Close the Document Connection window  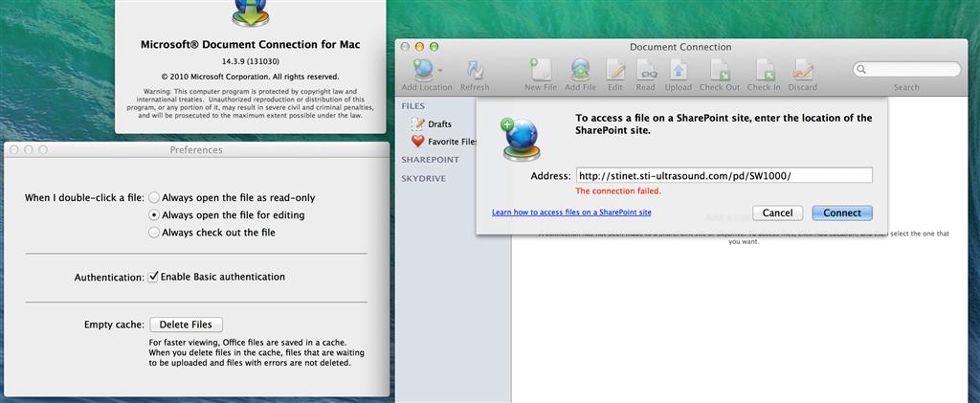tap(405, 47)
